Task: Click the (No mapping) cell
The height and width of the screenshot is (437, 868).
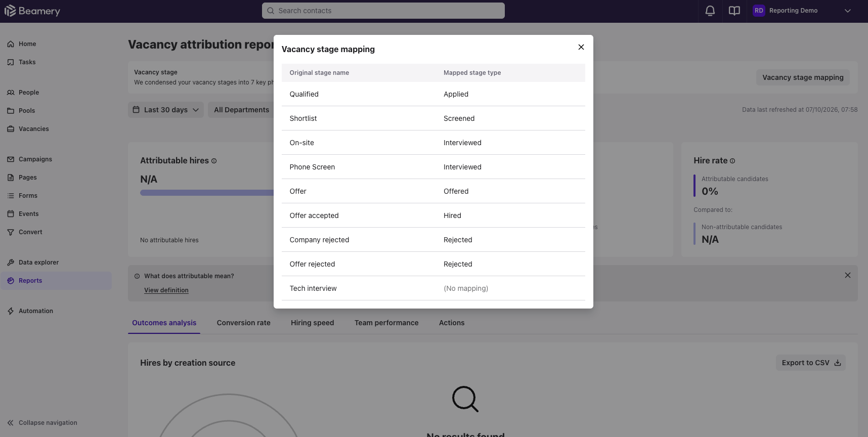Action: [466, 288]
